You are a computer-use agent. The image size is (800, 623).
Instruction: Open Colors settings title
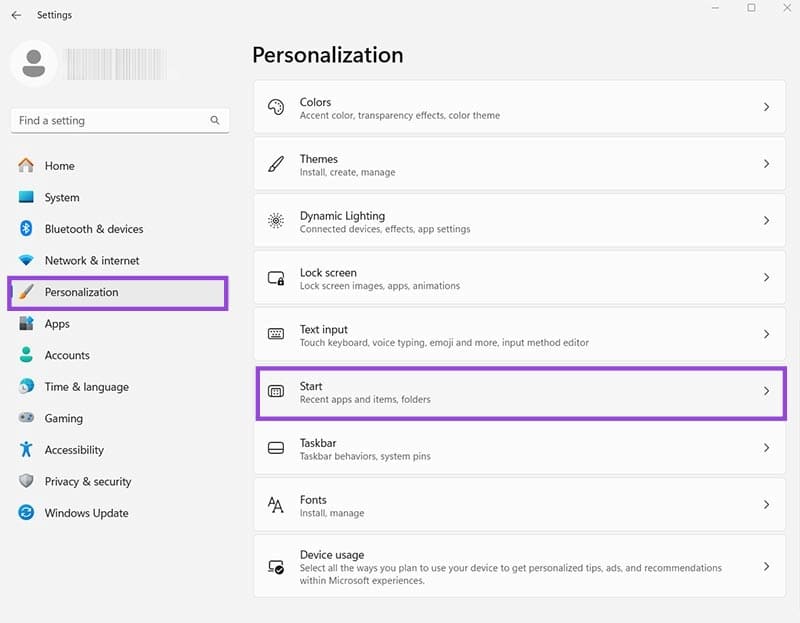click(315, 102)
